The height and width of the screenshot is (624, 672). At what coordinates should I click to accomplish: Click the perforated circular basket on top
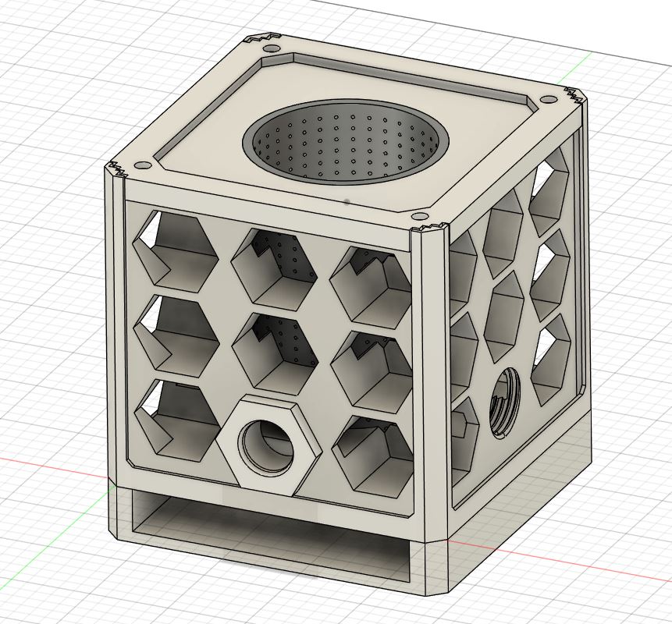[x=346, y=144]
